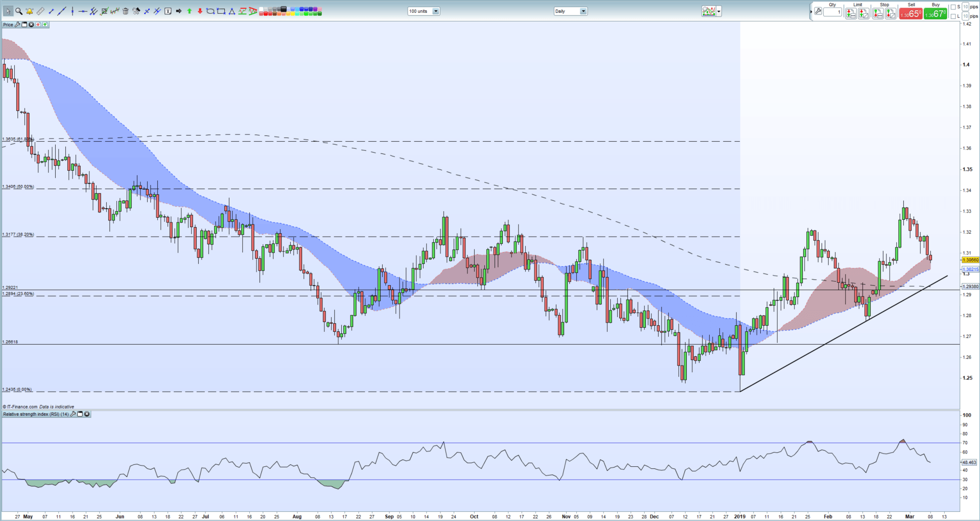Click first Limit order icon

click(851, 13)
